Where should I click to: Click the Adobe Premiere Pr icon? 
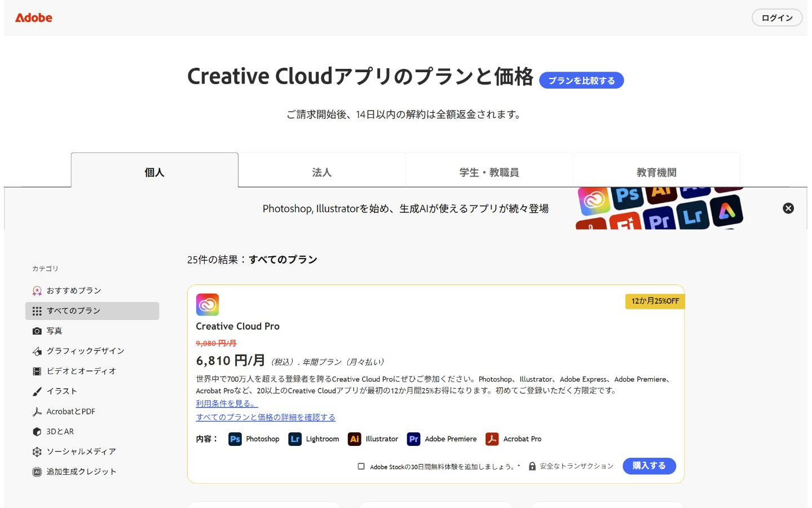coord(414,439)
